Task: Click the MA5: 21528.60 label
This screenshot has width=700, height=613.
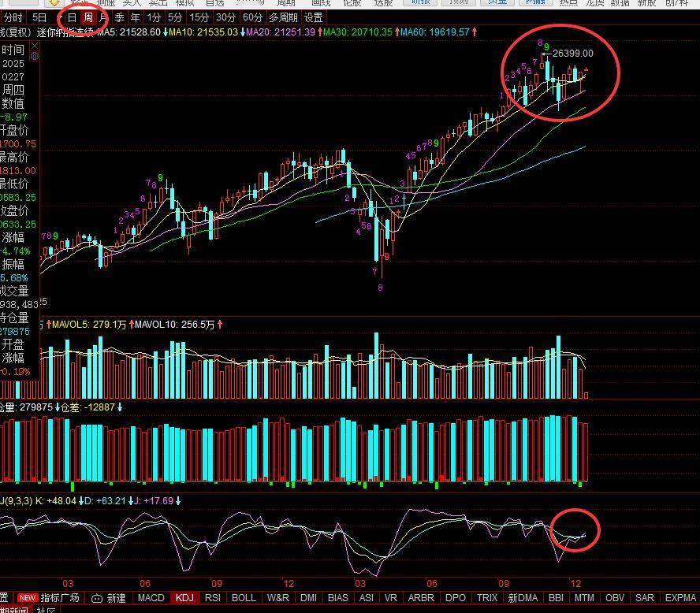Action: click(x=129, y=32)
